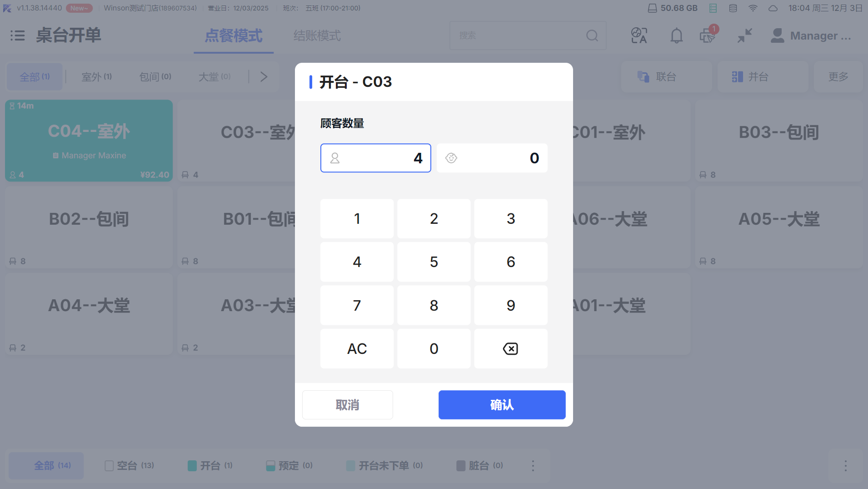Open the print queue icon with badge
The height and width of the screenshot is (489, 868).
708,35
